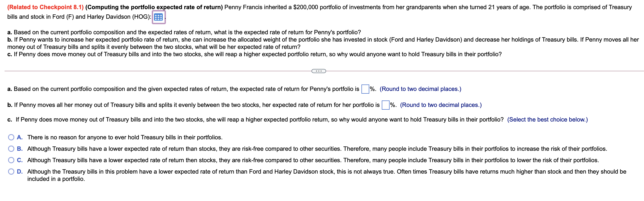
Task: Choose answer text ending 'increase the risk'
Action: tap(317, 149)
